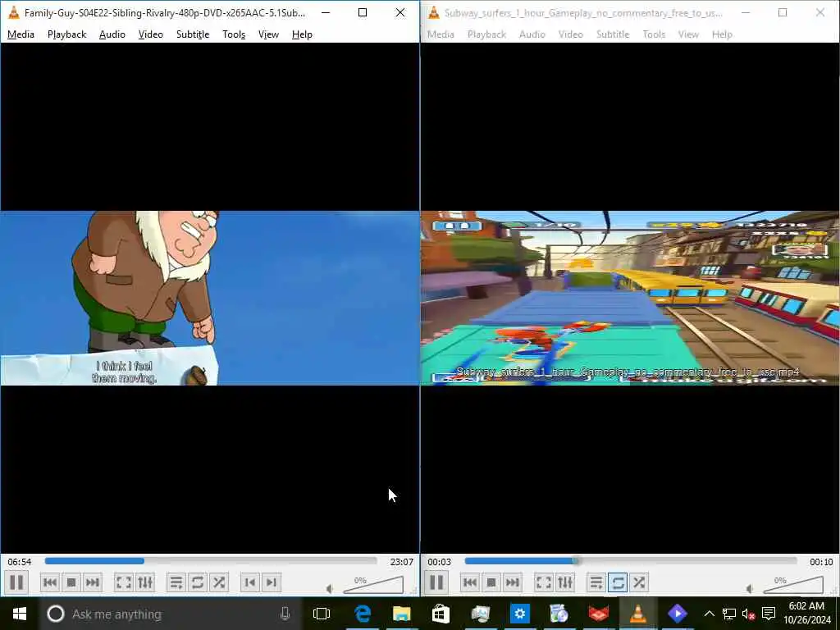Open View menu in Subway Surfers window
Image resolution: width=840 pixels, height=630 pixels.
coord(688,34)
